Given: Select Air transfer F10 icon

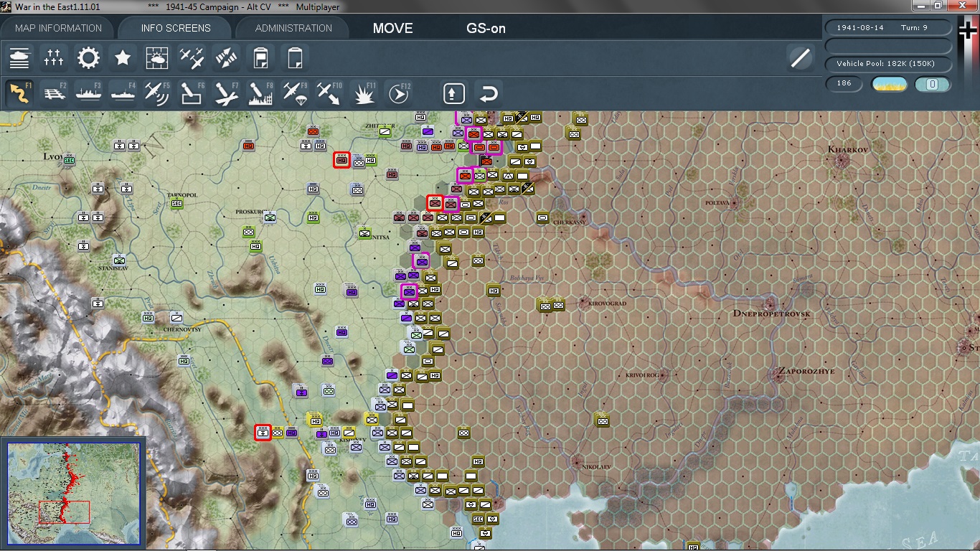Looking at the screenshot, I should click(x=330, y=93).
